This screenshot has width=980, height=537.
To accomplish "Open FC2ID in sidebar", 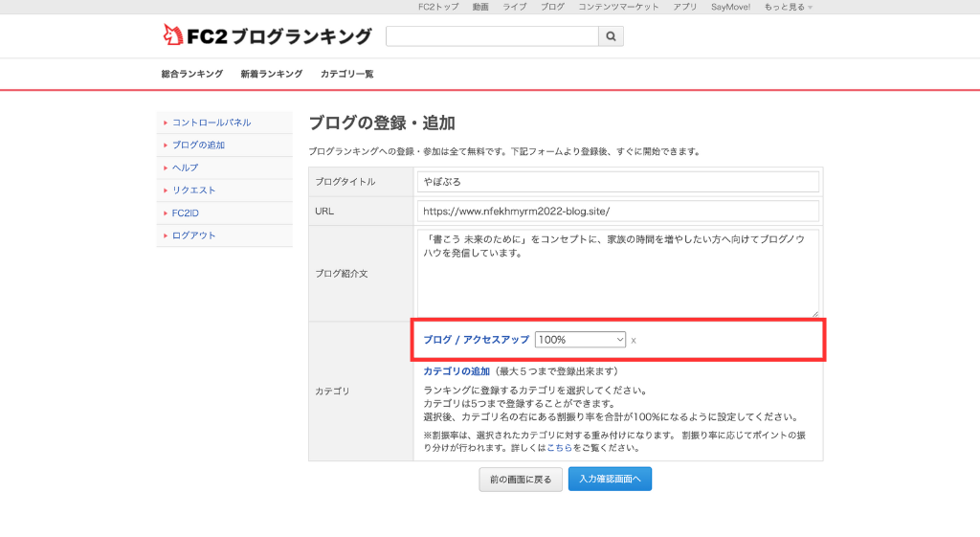I will coord(185,213).
